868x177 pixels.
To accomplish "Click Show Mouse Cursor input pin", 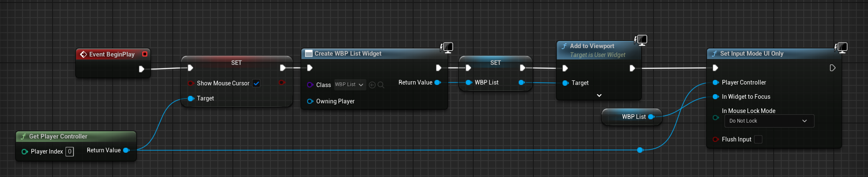I will (191, 83).
